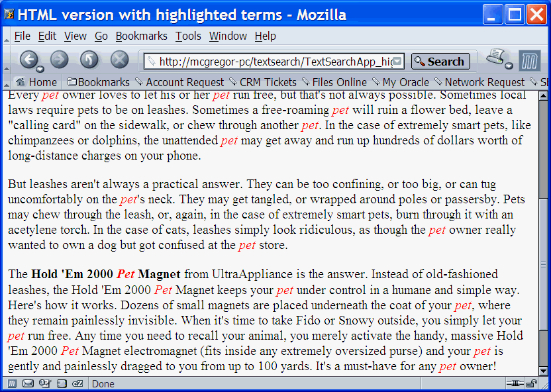The image size is (551, 392).
Task: Open the Tools menu
Action: pos(189,36)
